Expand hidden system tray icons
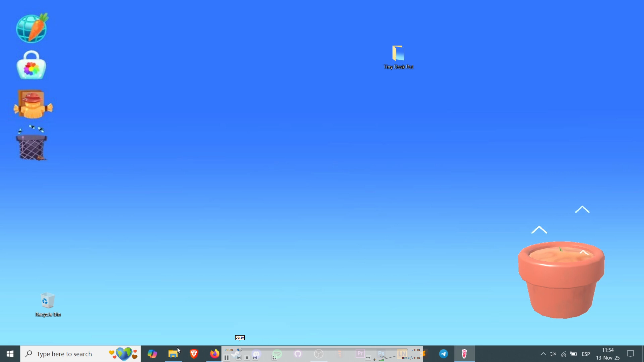This screenshot has height=362, width=644. (x=543, y=354)
